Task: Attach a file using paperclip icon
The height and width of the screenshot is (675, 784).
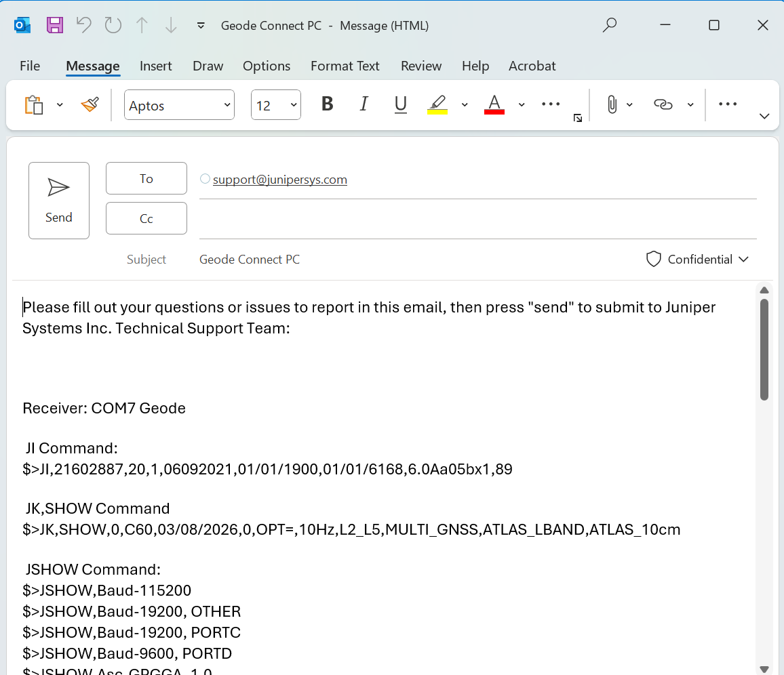Action: pos(612,104)
